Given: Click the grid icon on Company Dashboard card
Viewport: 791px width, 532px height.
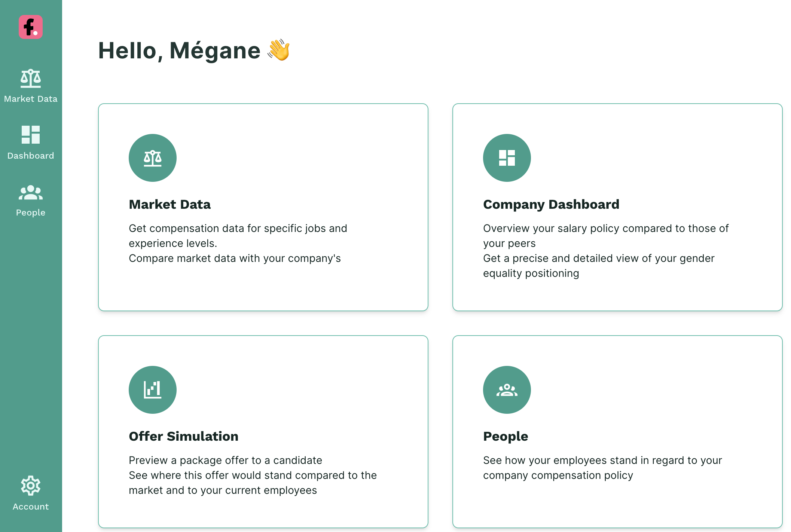Looking at the screenshot, I should (x=507, y=158).
